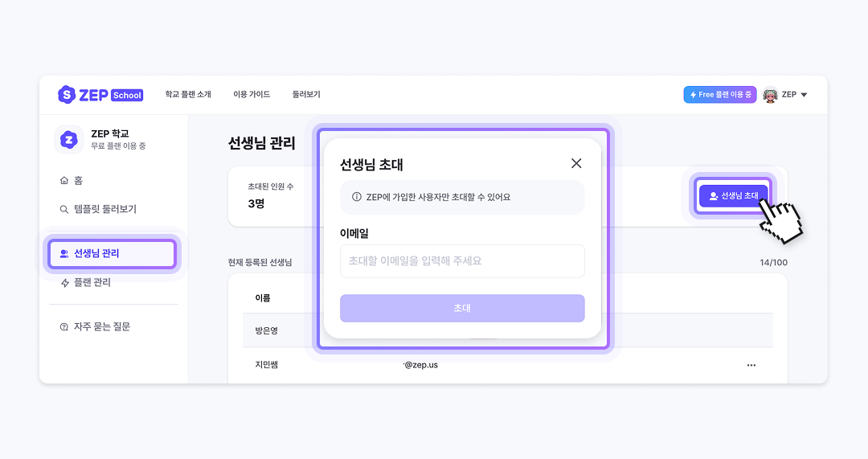Open 둘러보기 menu
Image resolution: width=868 pixels, height=459 pixels.
tap(306, 95)
